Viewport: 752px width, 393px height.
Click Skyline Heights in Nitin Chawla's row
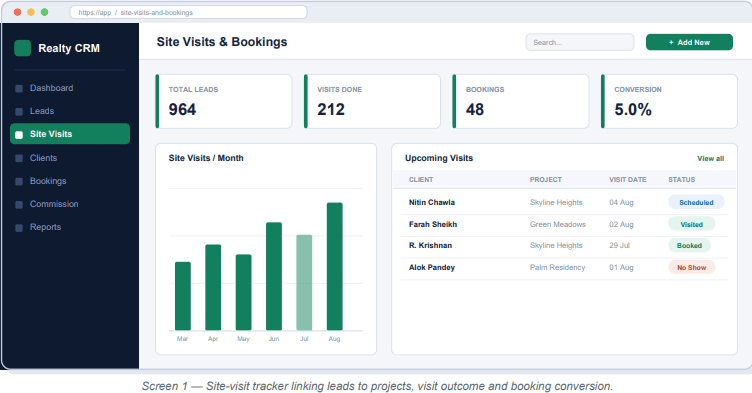click(556, 202)
